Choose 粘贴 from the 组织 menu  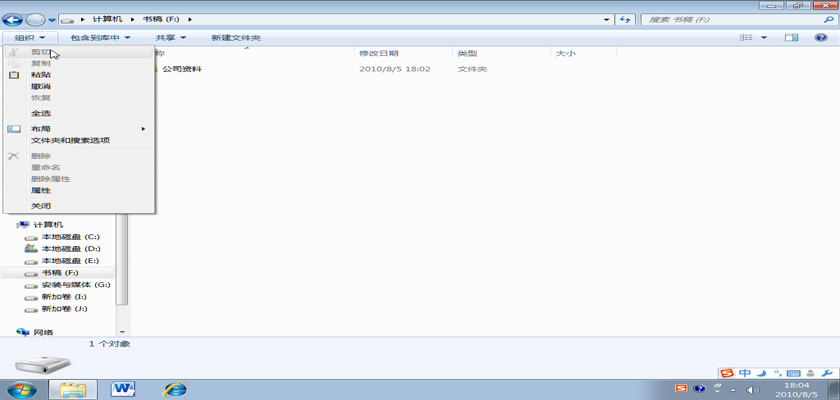[41, 75]
